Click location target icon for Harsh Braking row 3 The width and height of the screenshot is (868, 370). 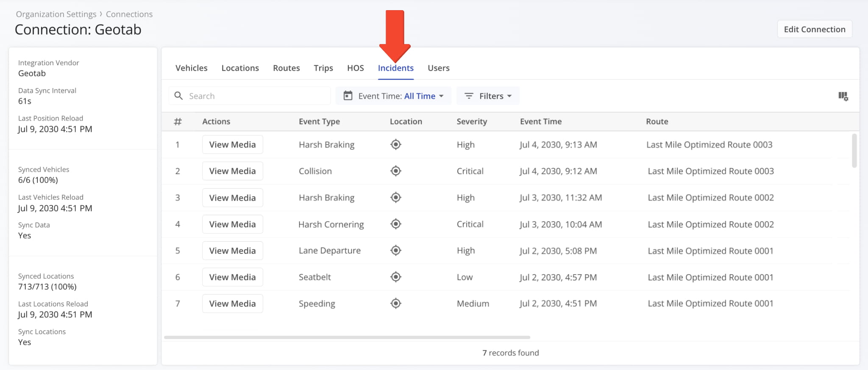[x=395, y=197]
